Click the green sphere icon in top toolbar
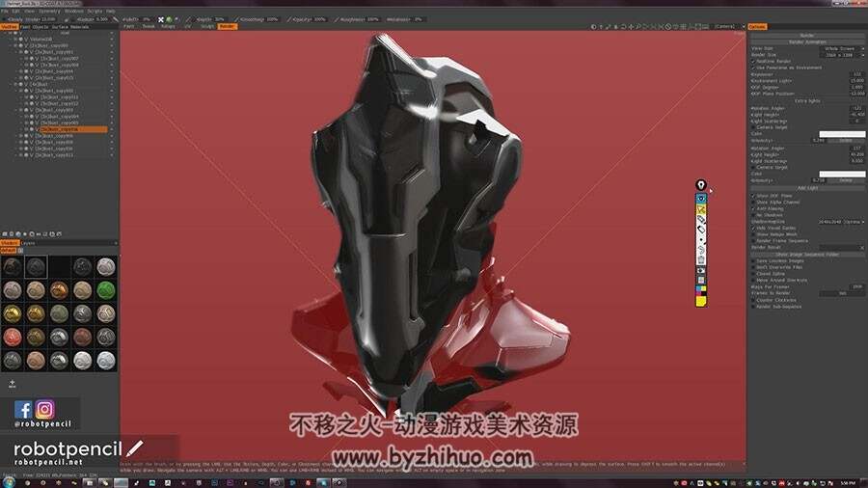 [170, 19]
